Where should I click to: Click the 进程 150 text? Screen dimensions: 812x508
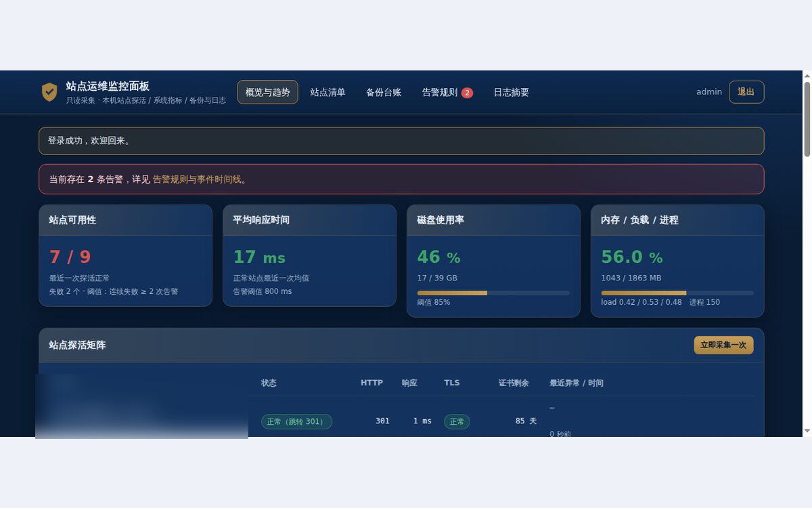(704, 302)
